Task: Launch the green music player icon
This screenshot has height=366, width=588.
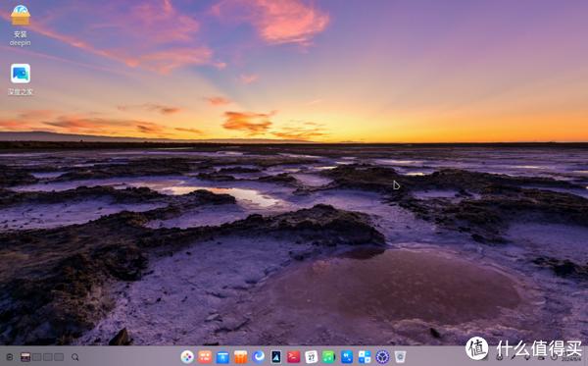Action: [329, 356]
